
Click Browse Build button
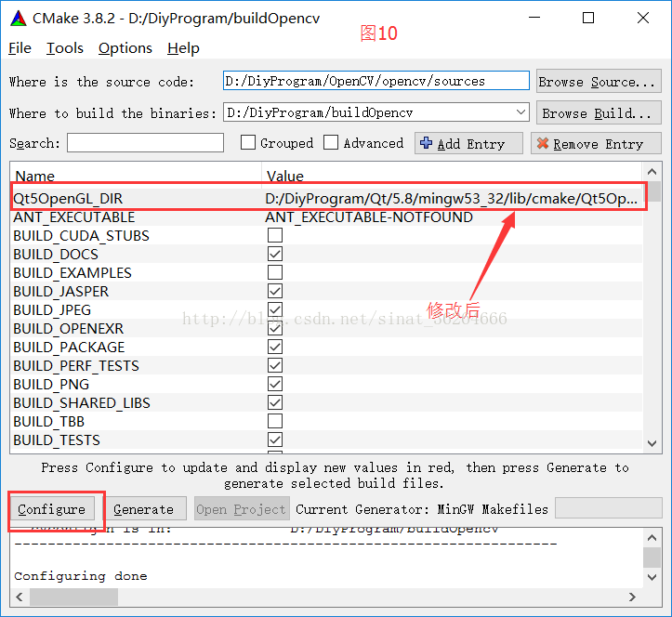[x=599, y=112]
